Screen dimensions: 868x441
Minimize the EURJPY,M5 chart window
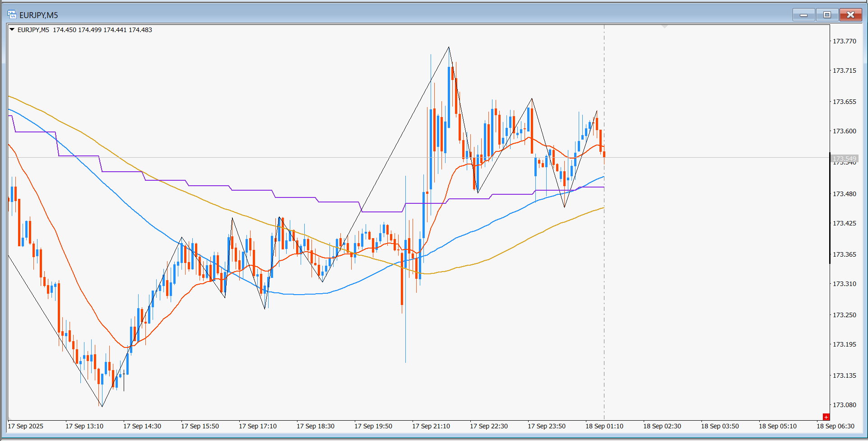pyautogui.click(x=803, y=15)
